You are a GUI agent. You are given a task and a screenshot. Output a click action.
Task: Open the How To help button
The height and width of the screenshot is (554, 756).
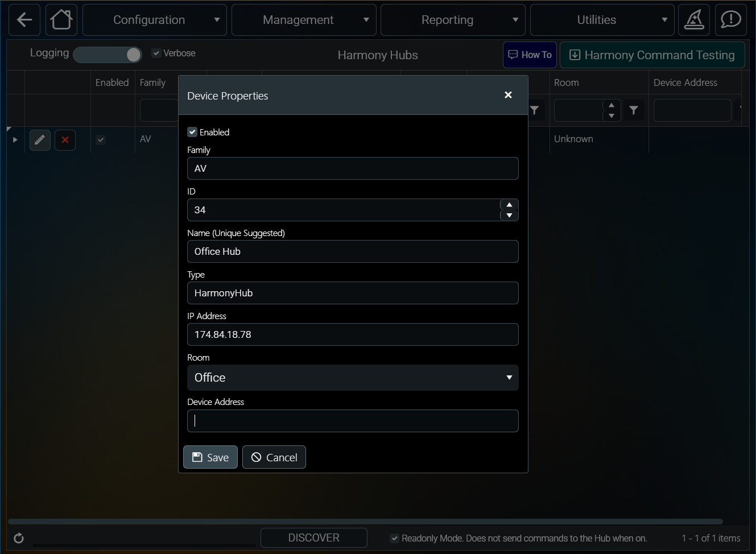tap(530, 55)
